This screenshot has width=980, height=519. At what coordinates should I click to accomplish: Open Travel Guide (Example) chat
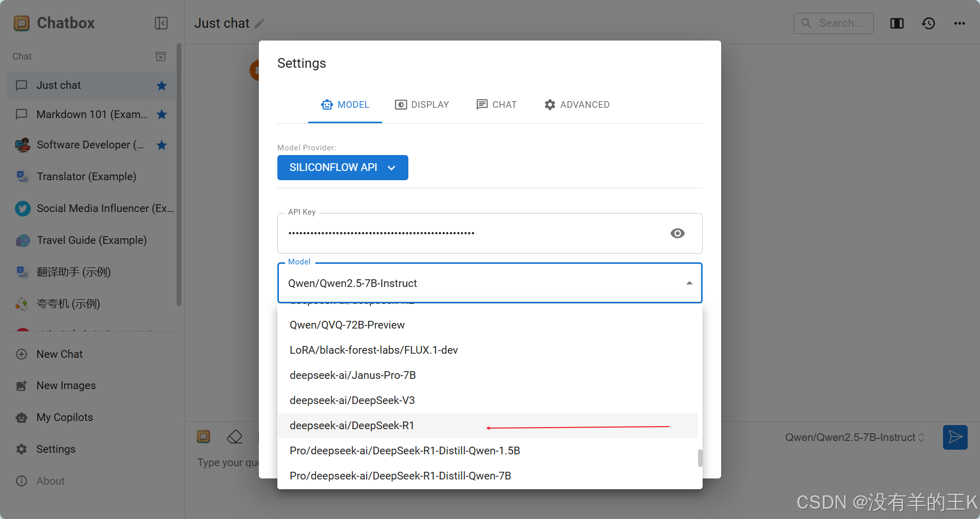coord(91,240)
